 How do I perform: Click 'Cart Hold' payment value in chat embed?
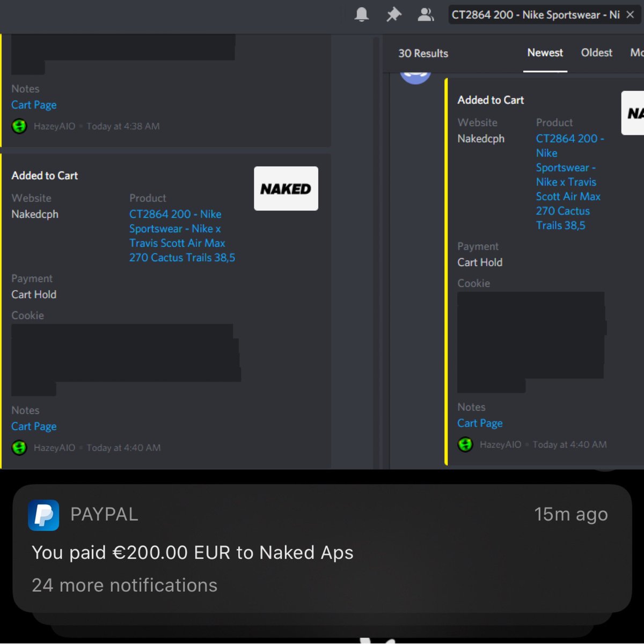tap(34, 295)
